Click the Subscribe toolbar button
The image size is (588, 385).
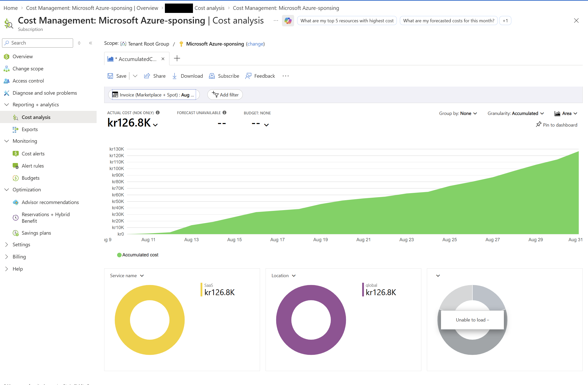[224, 76]
